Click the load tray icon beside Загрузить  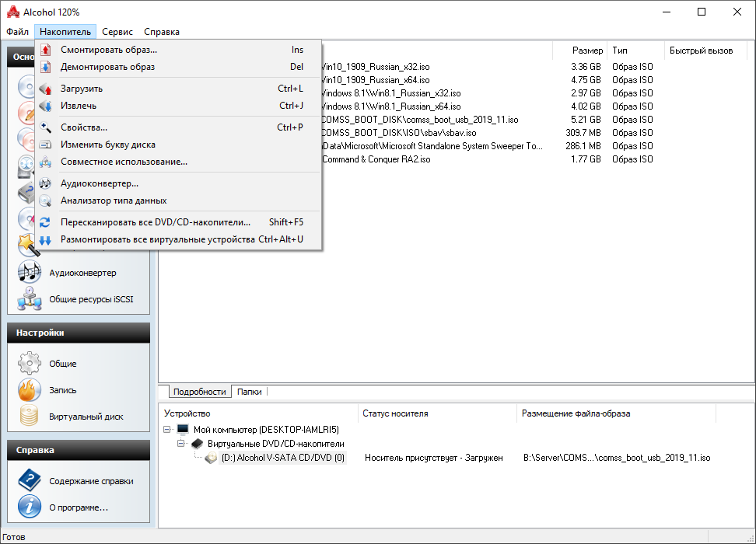[x=45, y=89]
